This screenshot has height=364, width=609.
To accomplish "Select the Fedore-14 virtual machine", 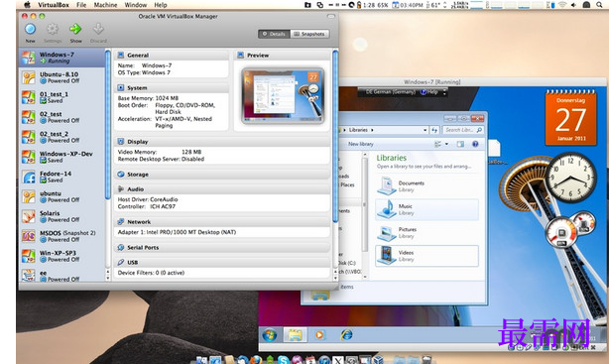I will click(62, 177).
